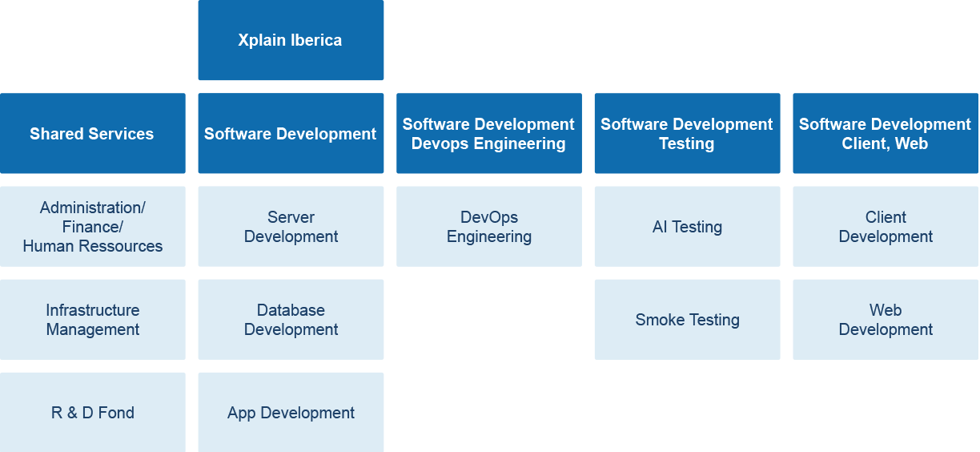The height and width of the screenshot is (452, 980).
Task: Select Software Development Devops Engineering header
Action: [x=488, y=133]
